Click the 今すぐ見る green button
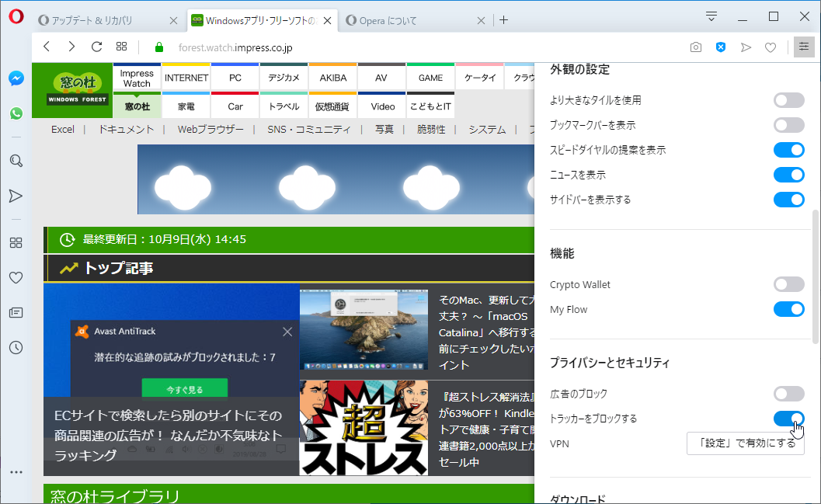 [185, 388]
